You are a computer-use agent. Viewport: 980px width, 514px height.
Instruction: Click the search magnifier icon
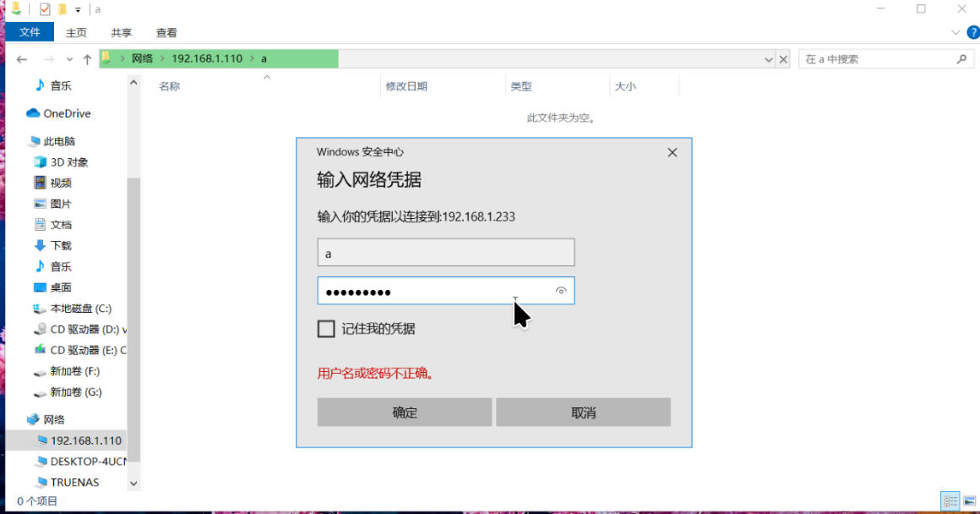[x=961, y=59]
